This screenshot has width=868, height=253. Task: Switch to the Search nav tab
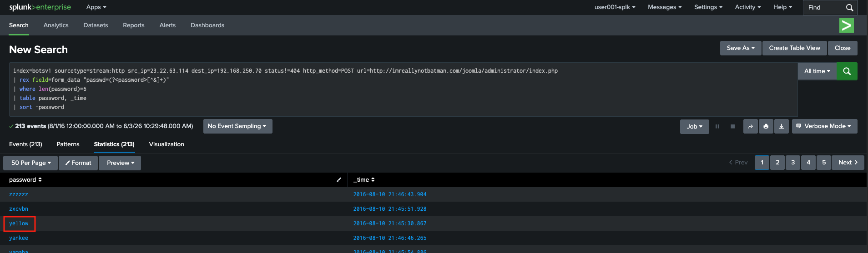(19, 25)
